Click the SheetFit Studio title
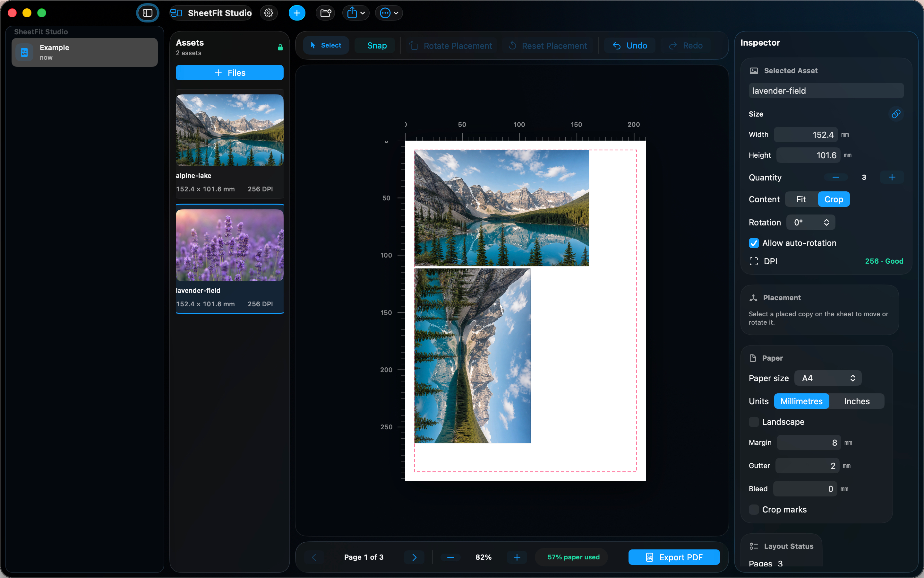Screen dimensions: 924x578 point(219,13)
